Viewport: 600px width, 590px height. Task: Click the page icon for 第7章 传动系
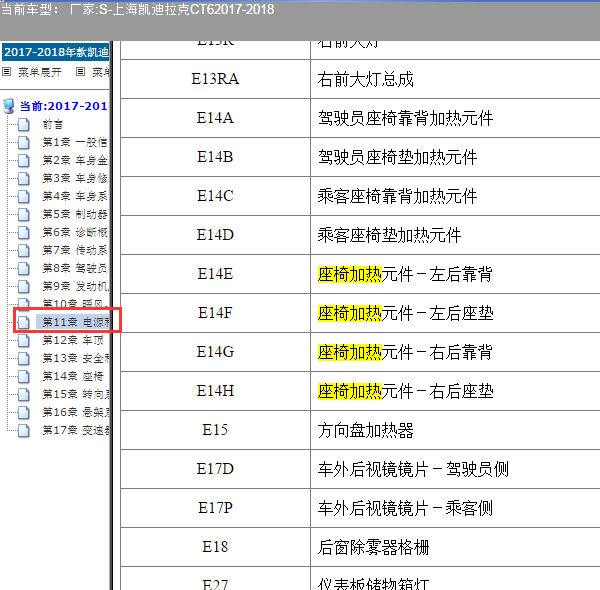coord(24,250)
